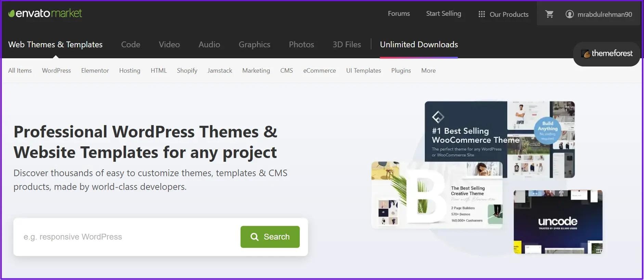
Task: Expand the More category menu
Action: (428, 71)
